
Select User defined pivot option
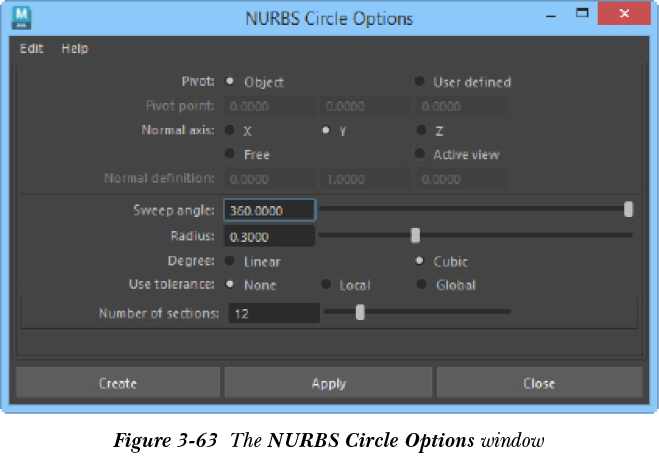[x=421, y=82]
